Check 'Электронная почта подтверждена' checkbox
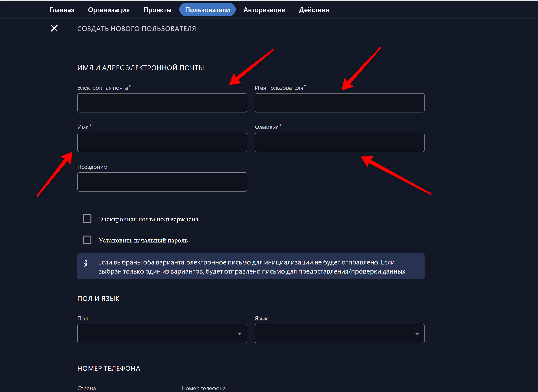The width and height of the screenshot is (538, 392). pyautogui.click(x=87, y=219)
